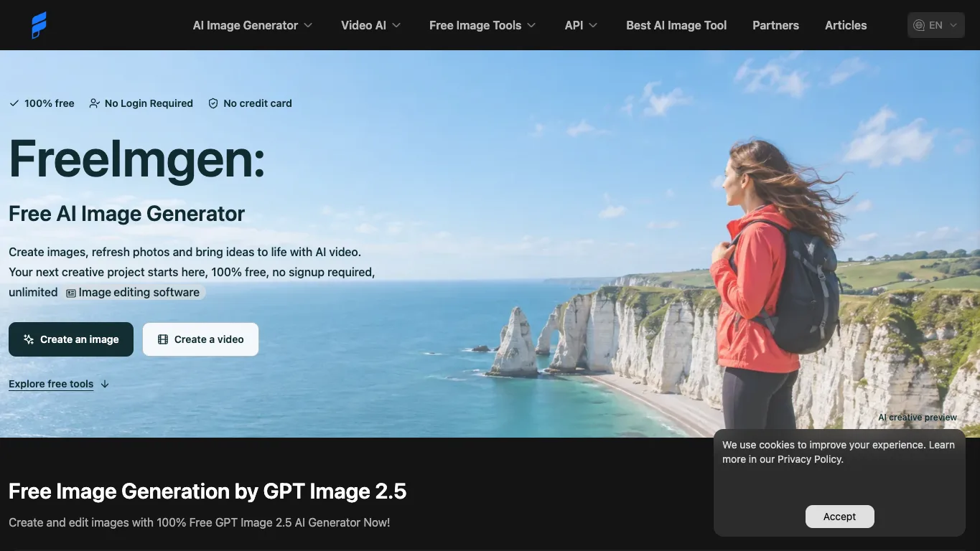This screenshot has width=980, height=551.
Task: Navigate to the Articles page
Action: click(x=846, y=25)
